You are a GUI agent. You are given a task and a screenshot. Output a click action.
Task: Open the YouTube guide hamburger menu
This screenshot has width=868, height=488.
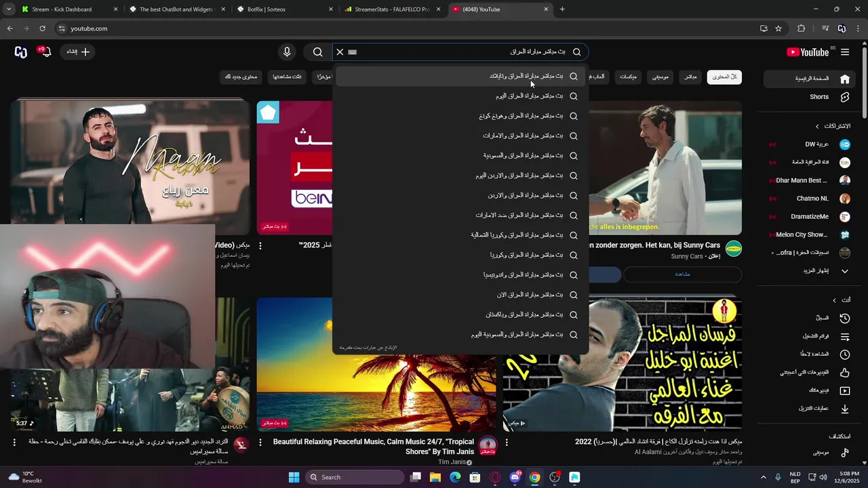pyautogui.click(x=845, y=52)
